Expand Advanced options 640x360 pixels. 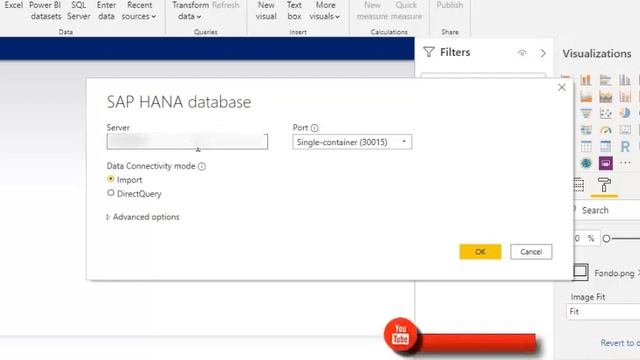pos(143,217)
